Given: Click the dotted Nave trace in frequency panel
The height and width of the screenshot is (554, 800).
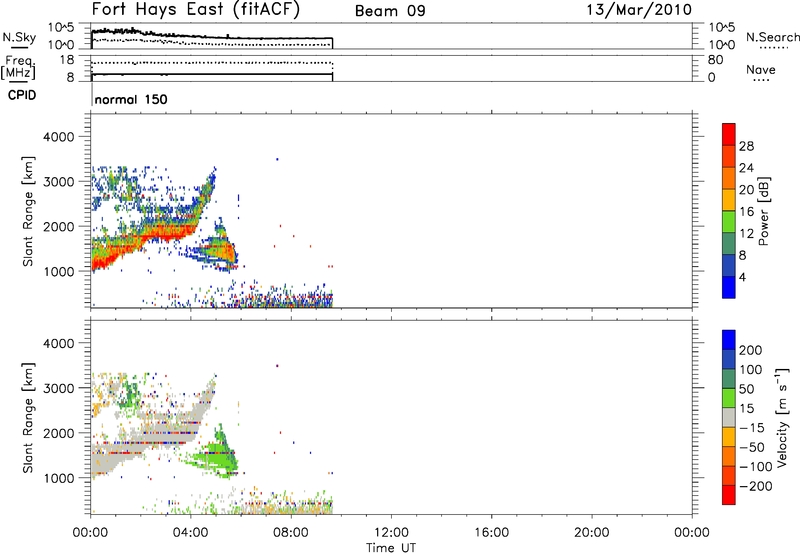Looking at the screenshot, I should coord(212,63).
